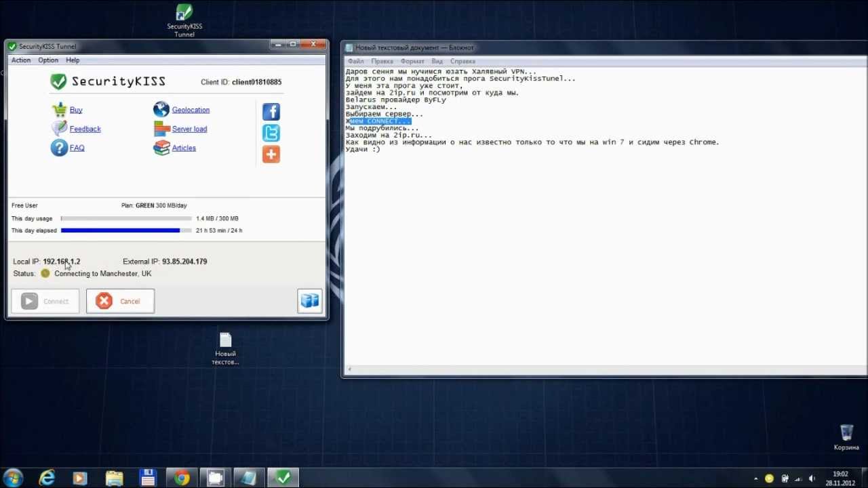Open Справка menu in Notepad
Screen dimensions: 868x488
click(462, 61)
